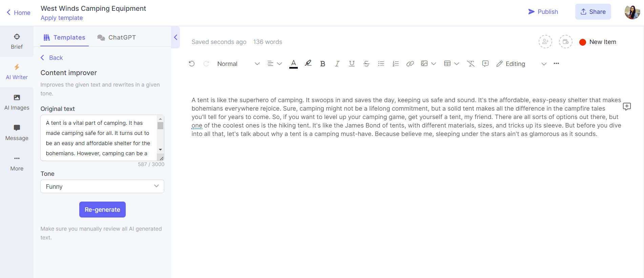Open the more options ellipsis in toolbar
644x278 pixels.
tap(556, 63)
